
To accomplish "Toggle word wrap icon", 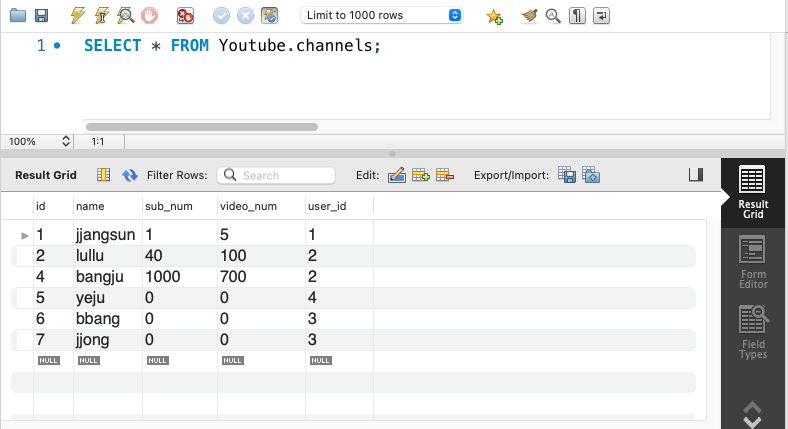I will point(601,16).
